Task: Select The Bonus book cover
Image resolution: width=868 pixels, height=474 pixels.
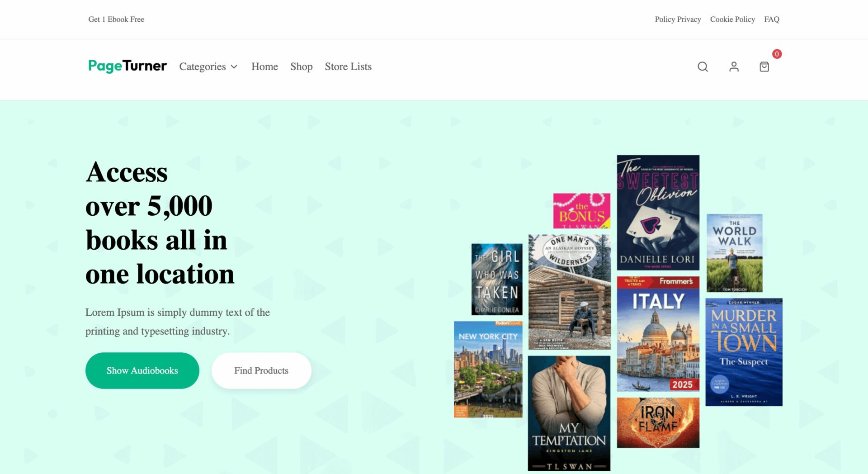Action: point(581,211)
